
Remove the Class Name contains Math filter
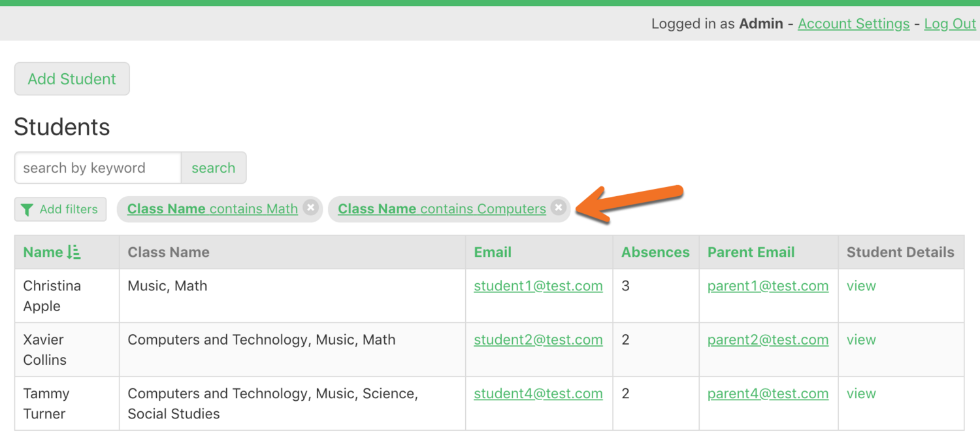coord(311,208)
